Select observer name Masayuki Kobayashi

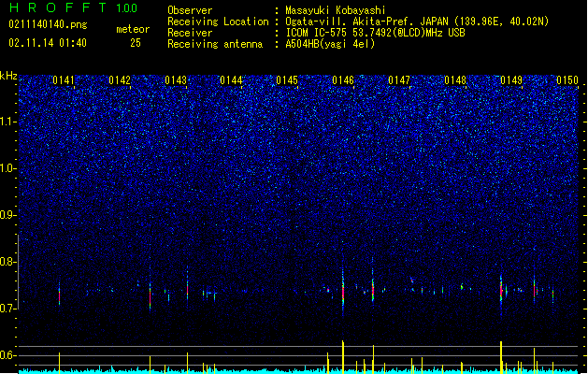coord(335,10)
